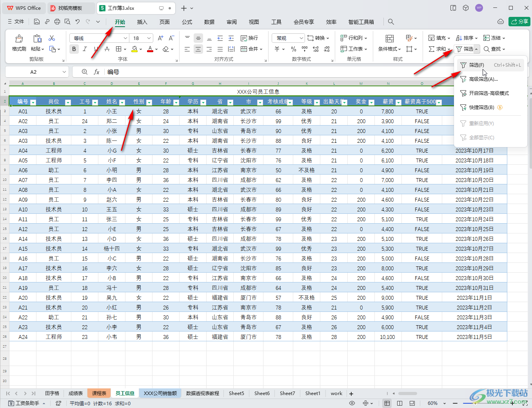Click the Format Painter (格式刷) icon

pyautogui.click(x=19, y=38)
